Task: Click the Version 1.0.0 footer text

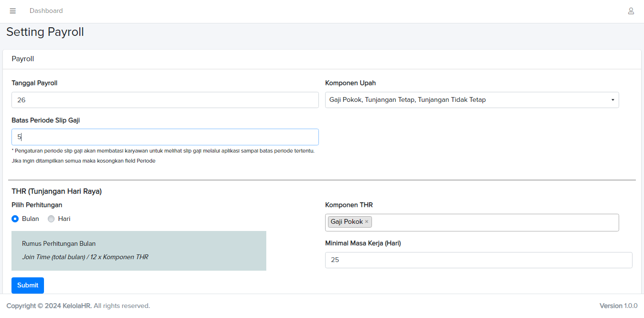Action: click(618, 306)
